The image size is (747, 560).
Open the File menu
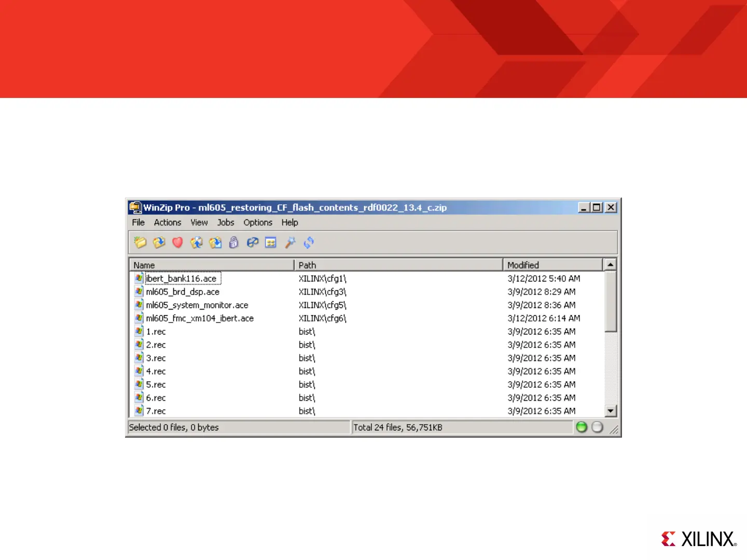(139, 222)
